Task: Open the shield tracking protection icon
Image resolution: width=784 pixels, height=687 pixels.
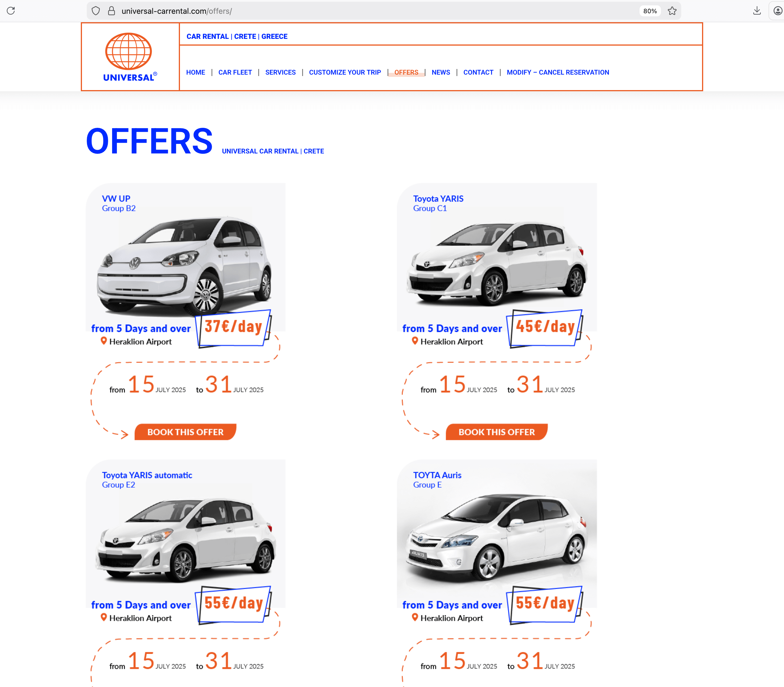Action: pyautogui.click(x=96, y=11)
